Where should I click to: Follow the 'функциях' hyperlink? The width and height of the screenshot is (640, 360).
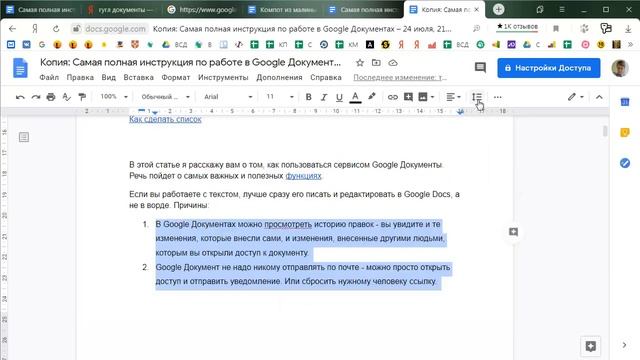coord(303,176)
